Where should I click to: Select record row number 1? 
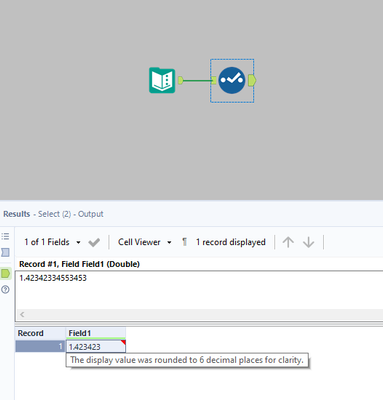coord(40,347)
